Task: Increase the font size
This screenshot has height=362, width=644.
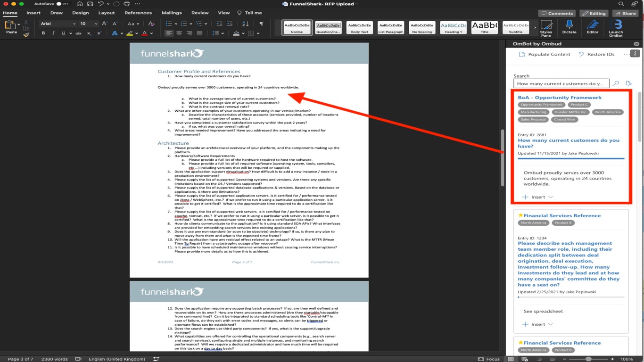Action: click(x=104, y=24)
